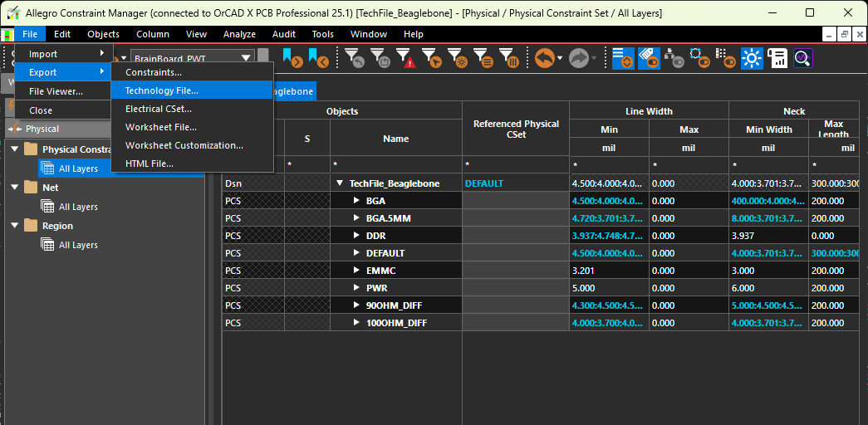868x425 pixels.
Task: Click the report sheet icon in toolbar
Action: pyautogui.click(x=777, y=57)
